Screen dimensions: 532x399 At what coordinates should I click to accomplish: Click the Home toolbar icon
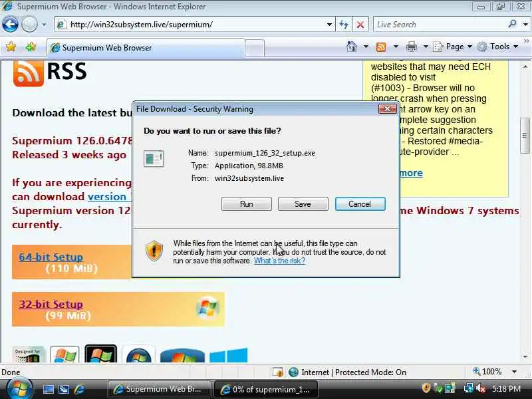pyautogui.click(x=352, y=47)
